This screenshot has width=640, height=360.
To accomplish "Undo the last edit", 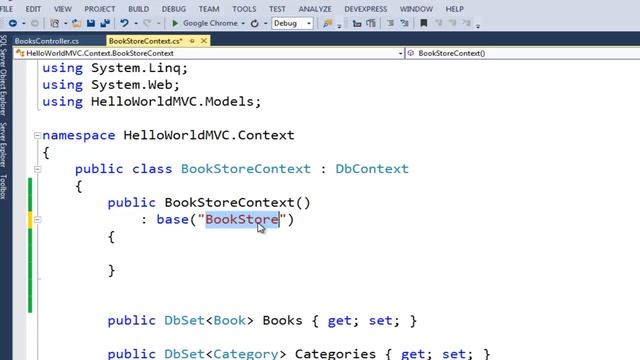I will (x=124, y=23).
